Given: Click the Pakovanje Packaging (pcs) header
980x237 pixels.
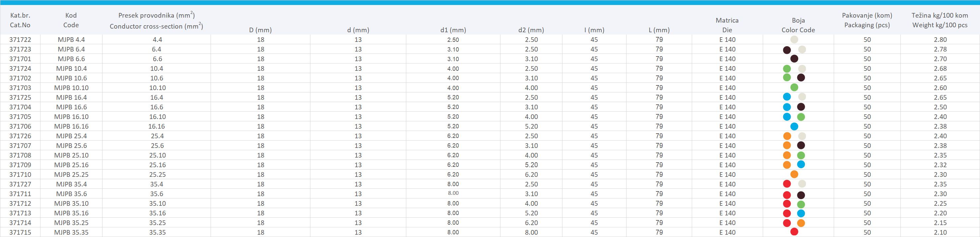Looking at the screenshot, I should click(x=867, y=20).
